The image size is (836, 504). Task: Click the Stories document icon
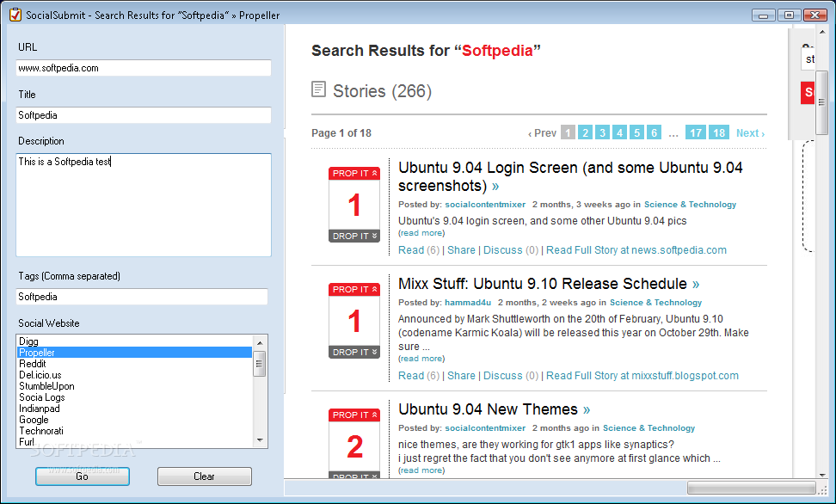[318, 89]
